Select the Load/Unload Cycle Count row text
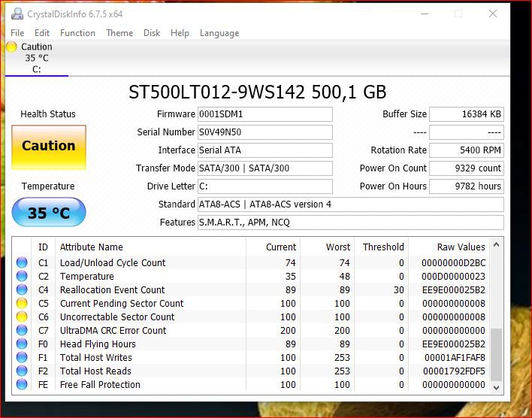Viewport: 532px width, 418px height. (113, 263)
